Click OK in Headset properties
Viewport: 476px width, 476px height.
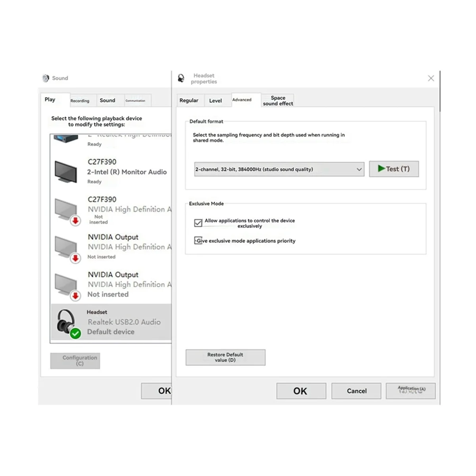coord(301,391)
